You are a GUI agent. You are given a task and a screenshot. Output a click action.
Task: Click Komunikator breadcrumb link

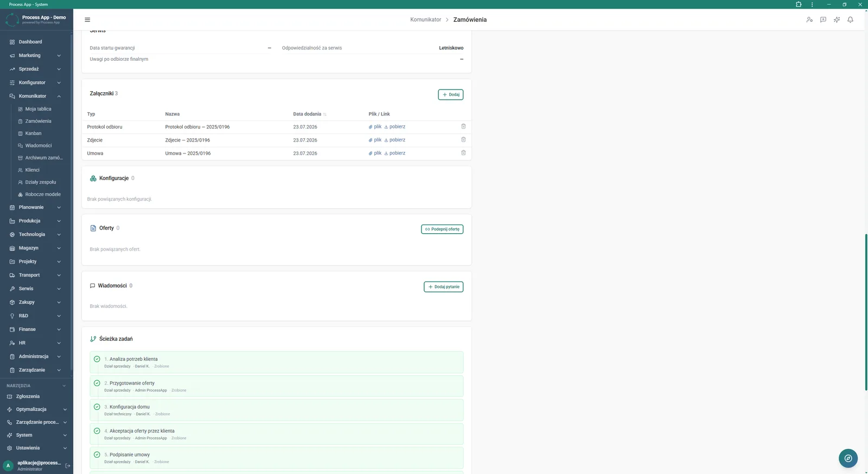[x=426, y=20]
